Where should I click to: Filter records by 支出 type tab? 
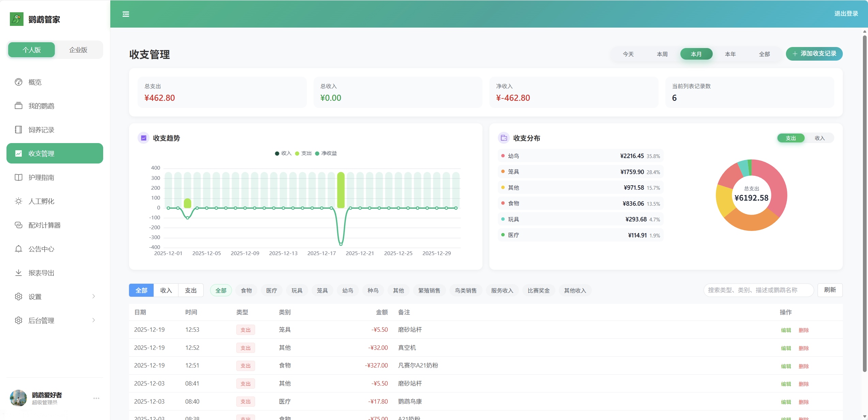coord(191,290)
